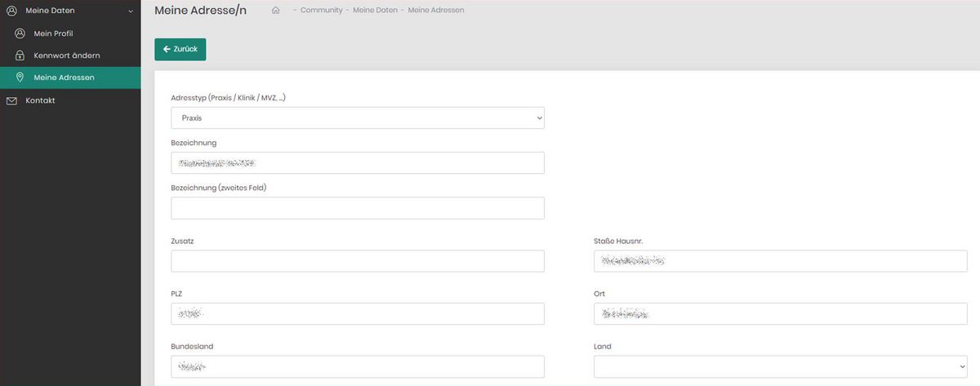The image size is (980, 386).
Task: Click the Meine Adressen location pin icon
Action: coord(20,78)
